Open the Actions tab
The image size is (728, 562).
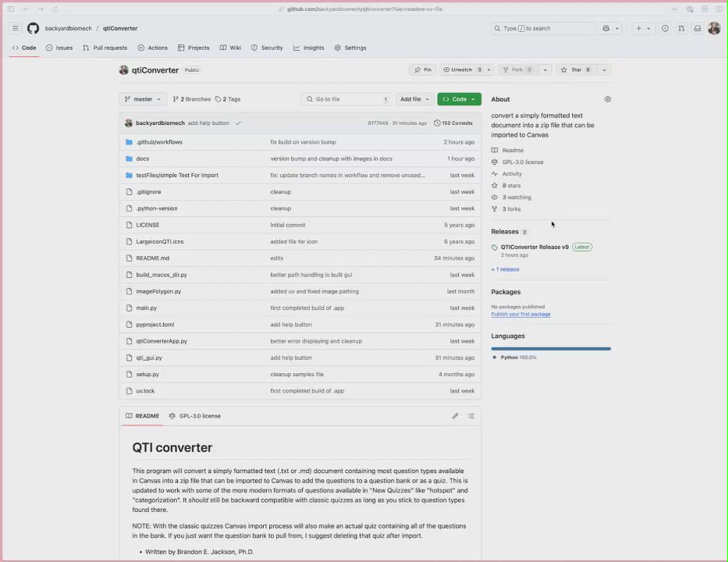[153, 48]
